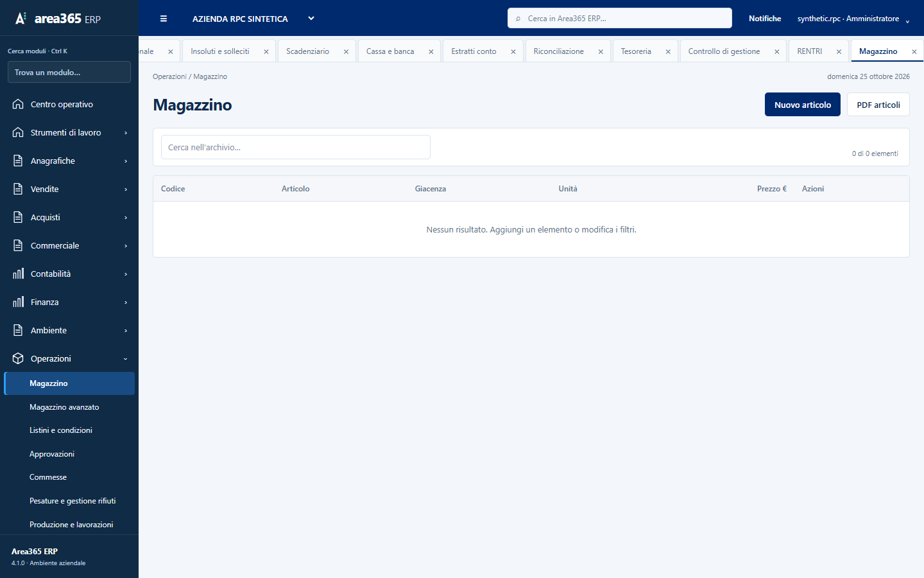
Task: Close the Scadenziario tab
Action: 346,51
